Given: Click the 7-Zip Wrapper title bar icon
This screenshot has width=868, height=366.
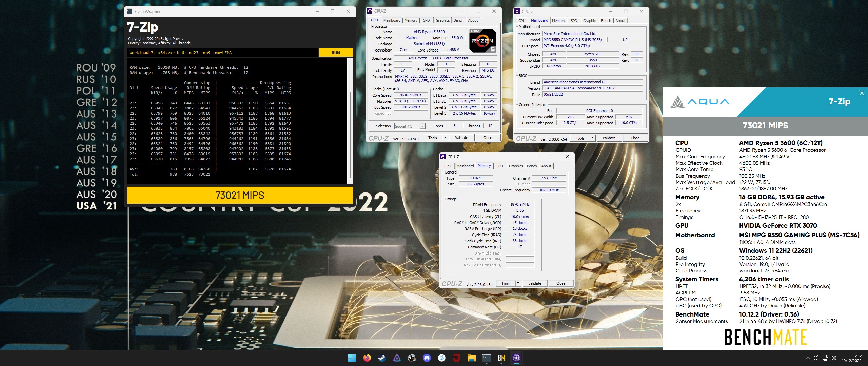Looking at the screenshot, I should pyautogui.click(x=130, y=12).
